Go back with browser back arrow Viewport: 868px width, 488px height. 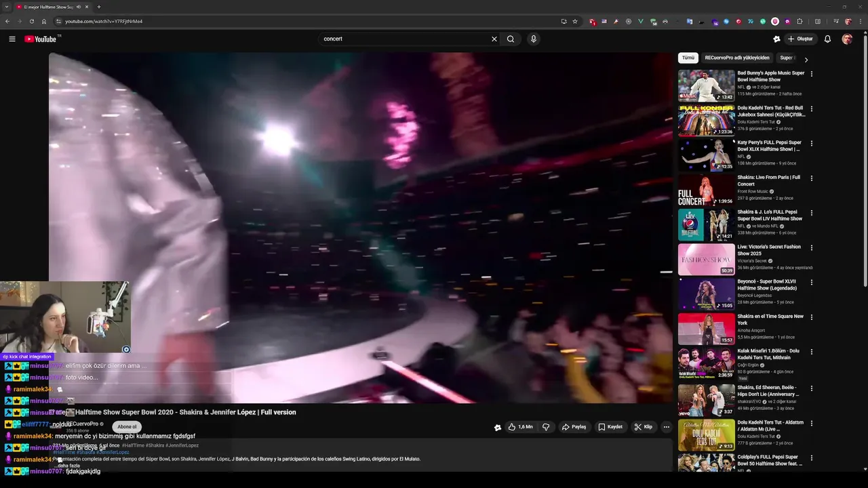pyautogui.click(x=7, y=21)
